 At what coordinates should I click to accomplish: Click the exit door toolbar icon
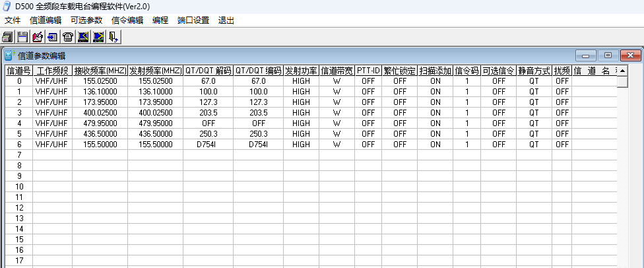[113, 37]
